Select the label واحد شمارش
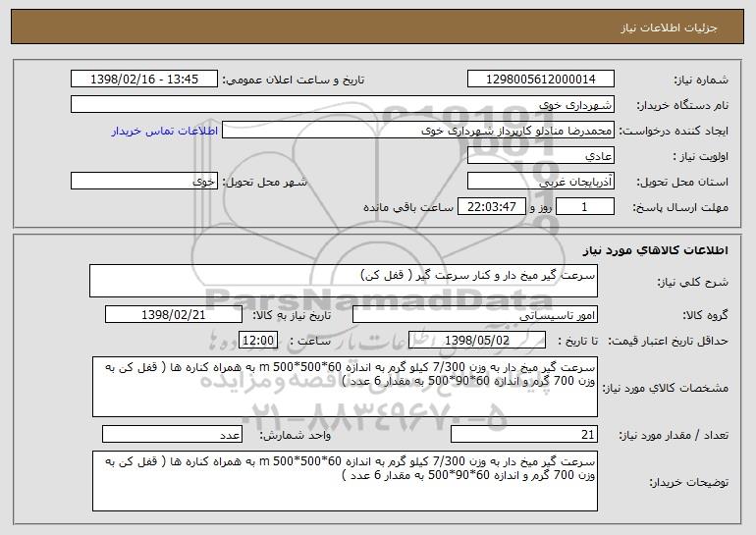Image resolution: width=756 pixels, height=535 pixels. [296, 435]
